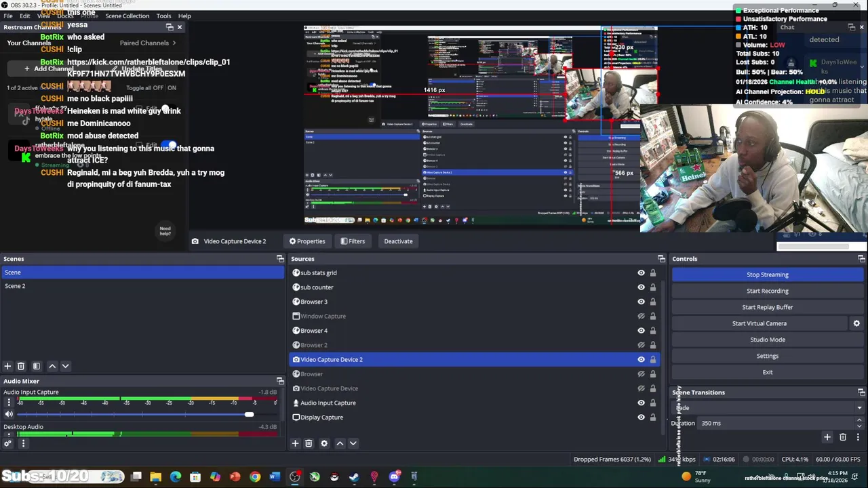Open OBS Settings from Controls
This screenshot has width=868, height=488.
(x=768, y=356)
